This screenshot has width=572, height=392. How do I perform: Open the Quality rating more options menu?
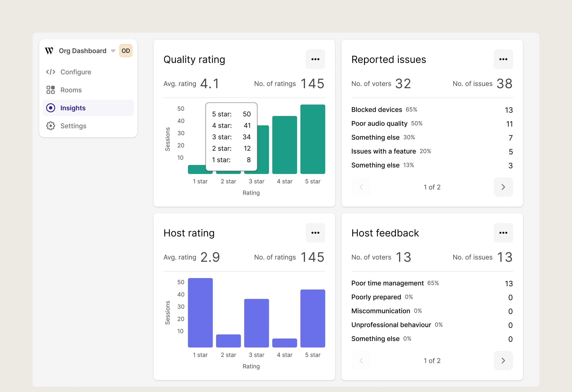(x=315, y=59)
